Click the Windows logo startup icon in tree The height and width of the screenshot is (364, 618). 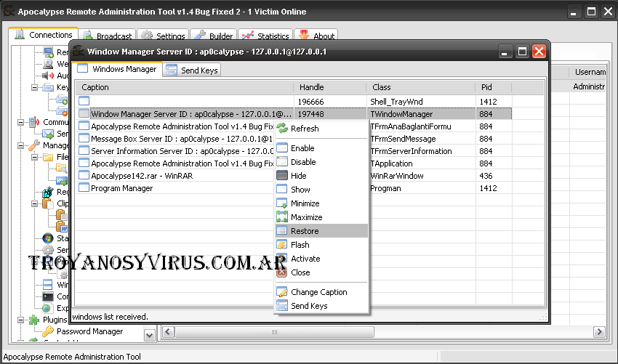48,238
